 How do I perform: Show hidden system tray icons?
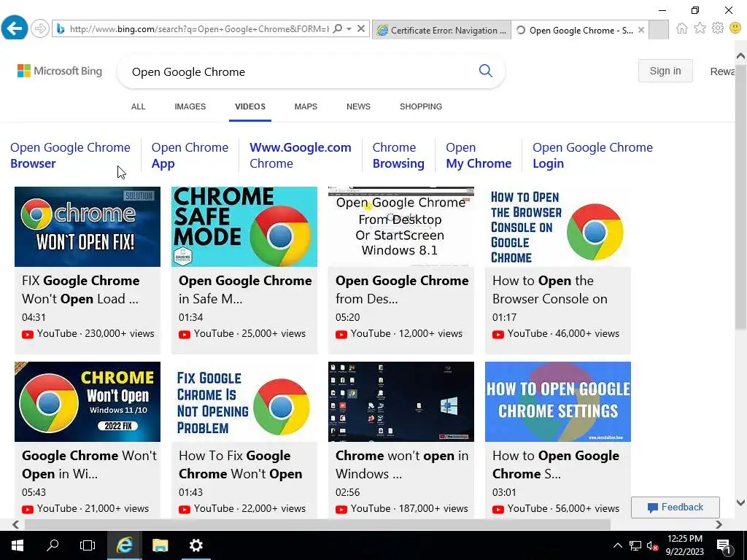click(617, 545)
